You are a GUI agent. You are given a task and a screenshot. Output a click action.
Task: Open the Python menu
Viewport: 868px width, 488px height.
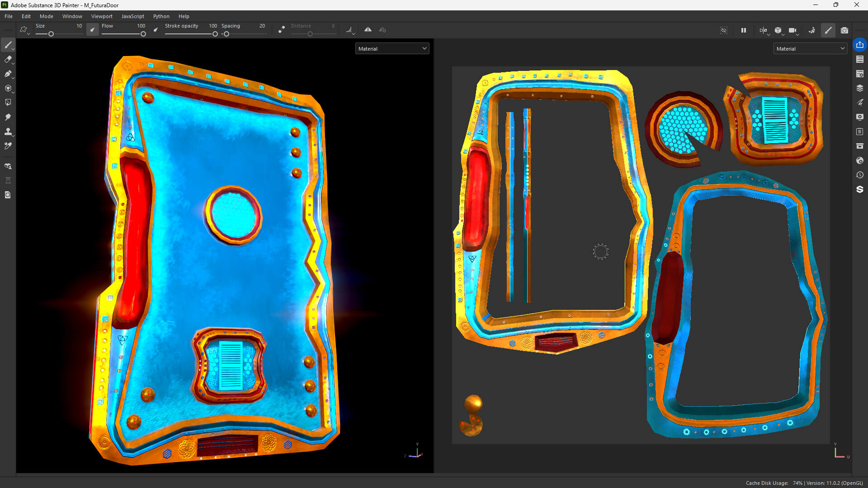point(161,16)
